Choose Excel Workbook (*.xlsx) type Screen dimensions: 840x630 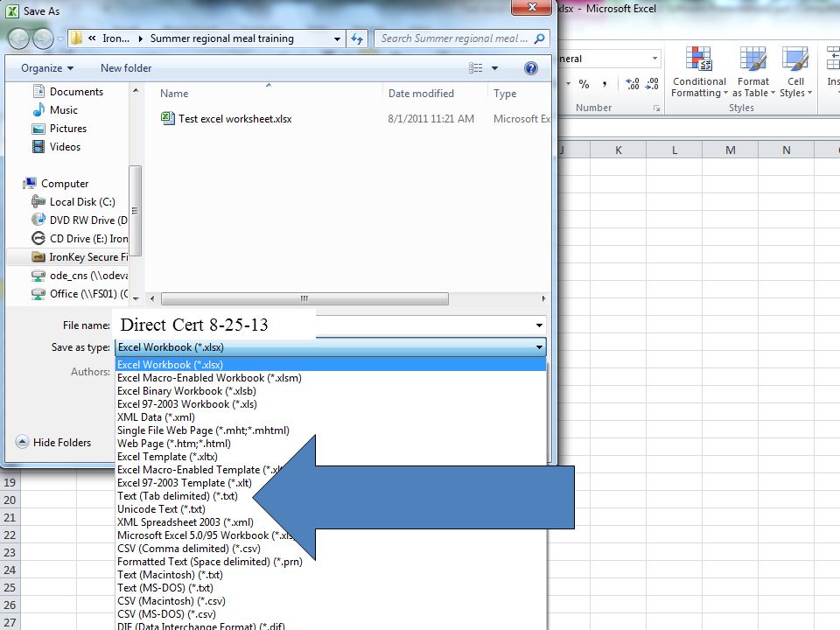pos(331,365)
